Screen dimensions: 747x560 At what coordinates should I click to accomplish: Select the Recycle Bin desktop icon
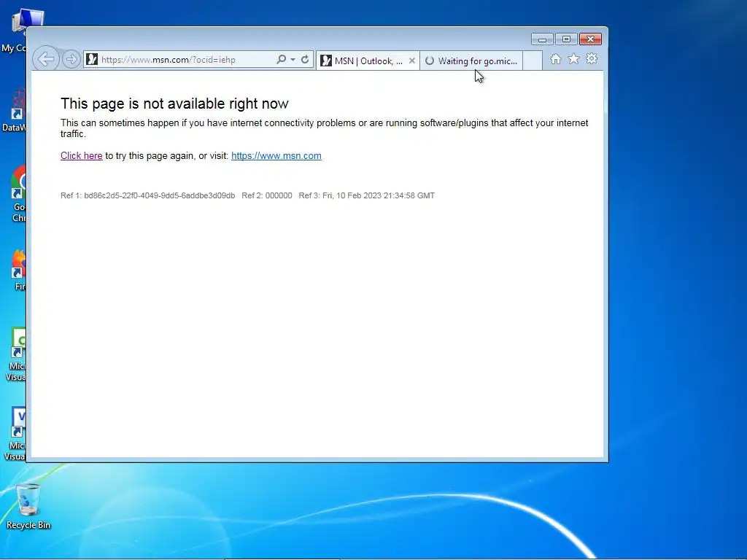(x=28, y=506)
